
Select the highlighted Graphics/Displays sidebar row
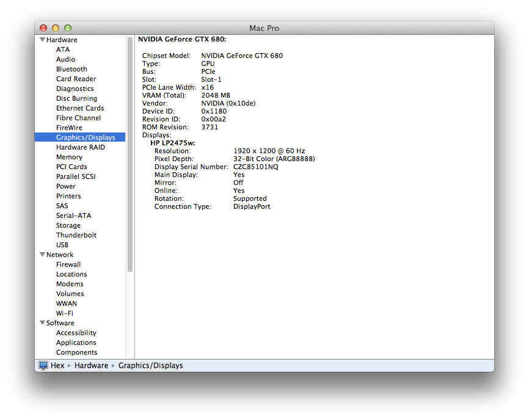tap(80, 137)
